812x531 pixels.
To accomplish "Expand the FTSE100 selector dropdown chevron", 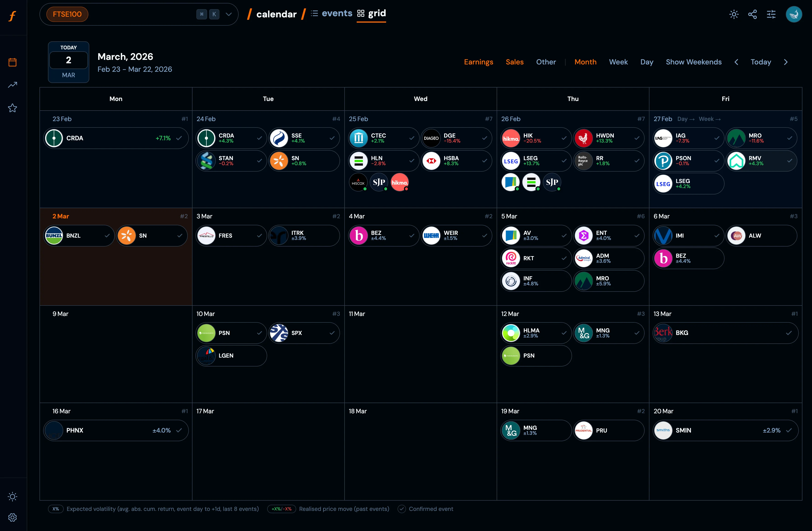I will [229, 14].
